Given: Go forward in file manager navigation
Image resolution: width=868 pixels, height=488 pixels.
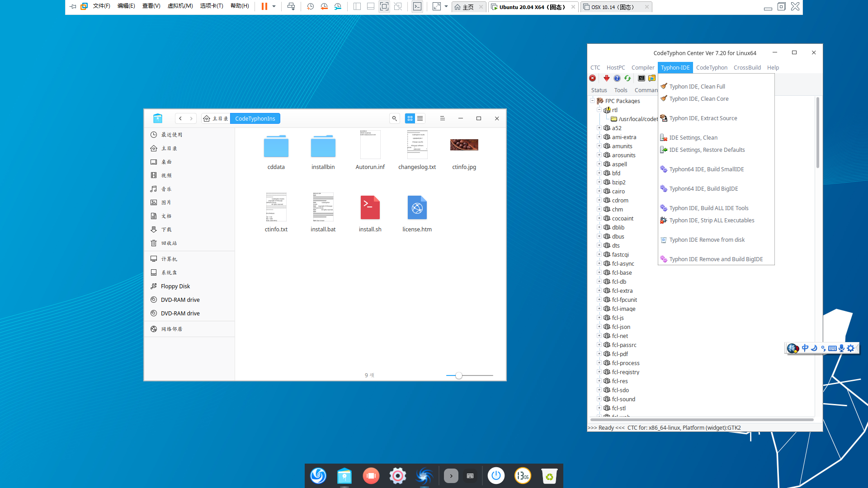Looking at the screenshot, I should [191, 118].
